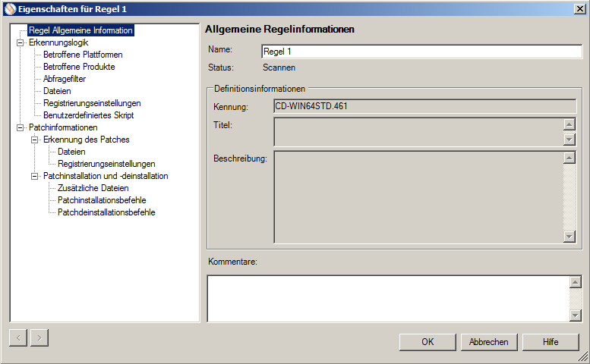
Task: Open Hilfe
Action: [551, 342]
